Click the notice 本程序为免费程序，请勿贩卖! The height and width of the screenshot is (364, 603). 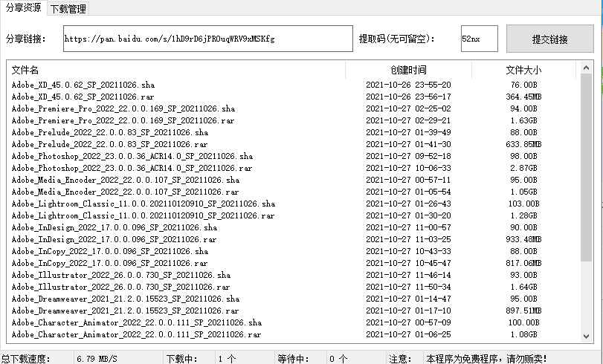(486, 359)
